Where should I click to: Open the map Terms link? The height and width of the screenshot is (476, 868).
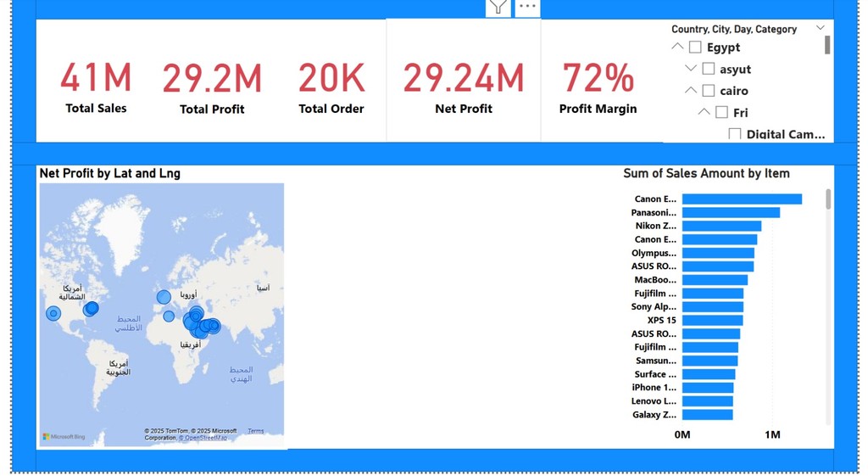point(256,430)
